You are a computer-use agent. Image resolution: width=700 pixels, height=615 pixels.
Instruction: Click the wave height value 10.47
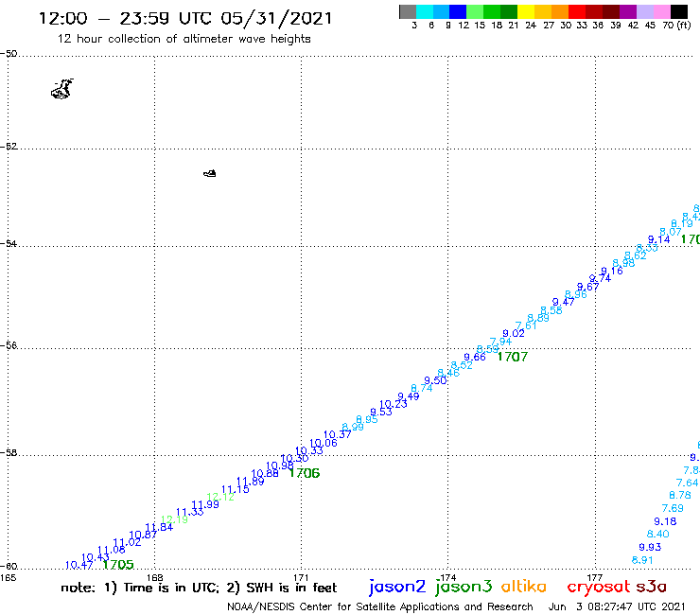click(x=79, y=565)
